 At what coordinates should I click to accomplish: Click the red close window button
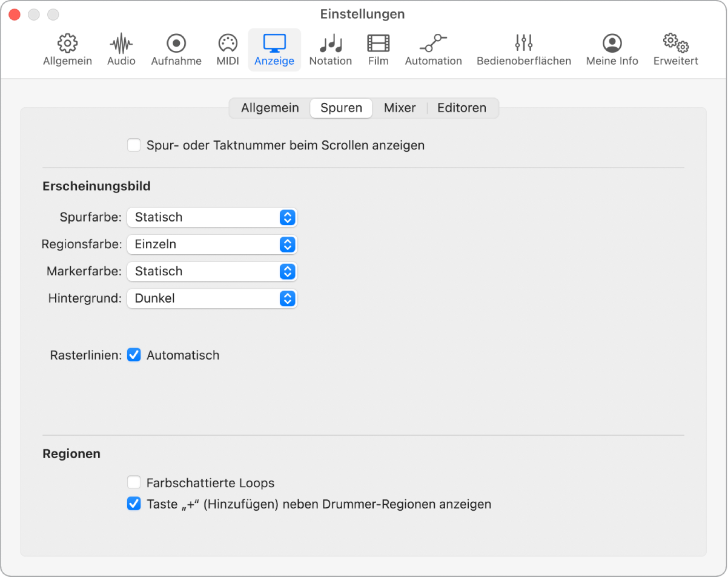pyautogui.click(x=15, y=14)
